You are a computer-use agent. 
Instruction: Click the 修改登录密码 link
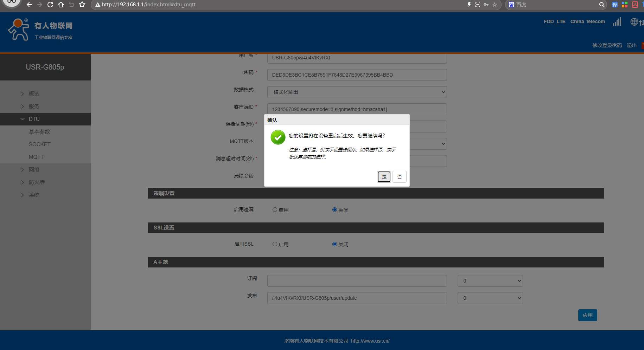coord(607,45)
